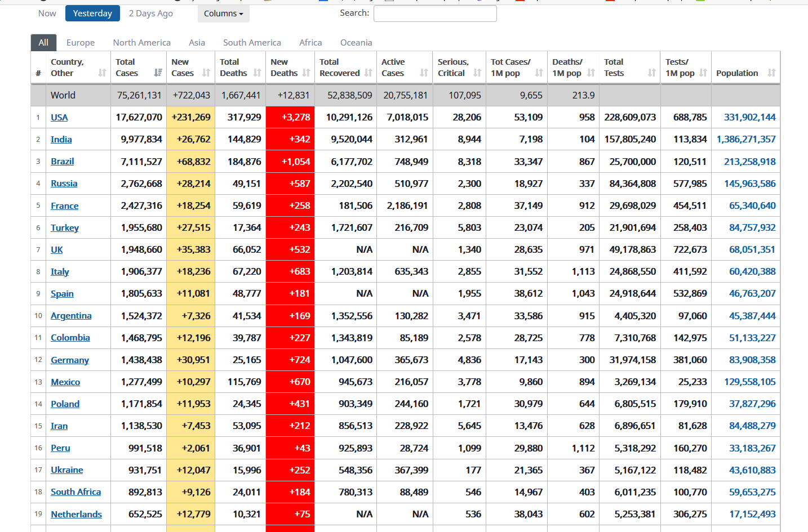This screenshot has height=532, width=808.
Task: Filter table by Europe
Action: coord(81,43)
